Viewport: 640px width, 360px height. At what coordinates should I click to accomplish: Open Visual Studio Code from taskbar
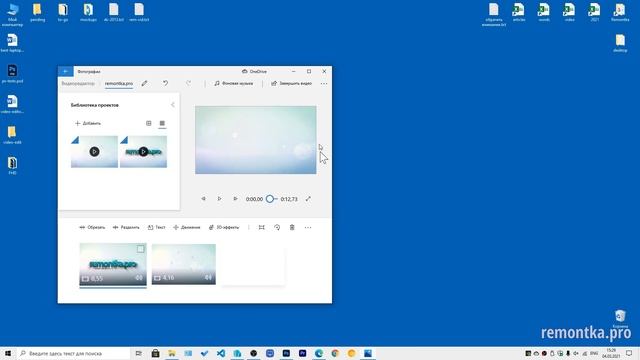point(221,353)
